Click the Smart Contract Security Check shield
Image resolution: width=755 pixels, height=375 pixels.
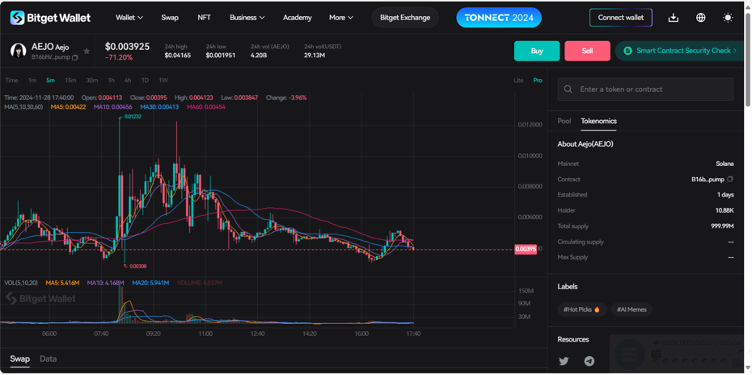pos(627,51)
